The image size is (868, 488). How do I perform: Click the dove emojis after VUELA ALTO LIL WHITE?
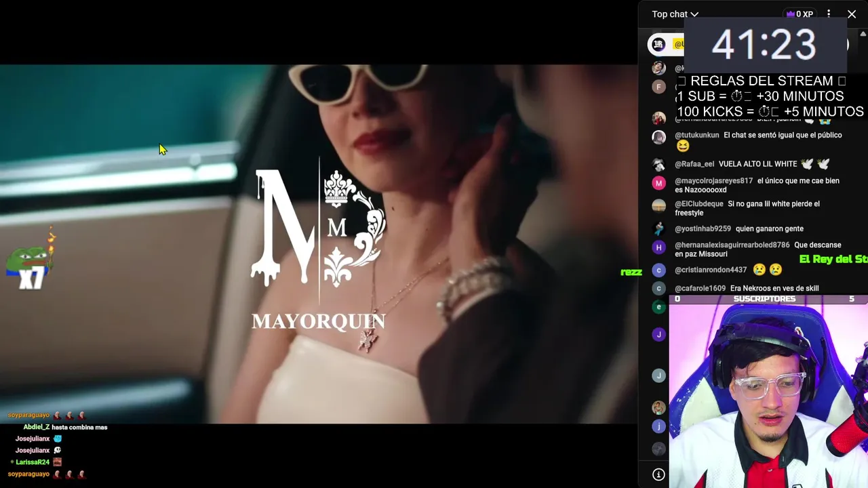tap(815, 164)
